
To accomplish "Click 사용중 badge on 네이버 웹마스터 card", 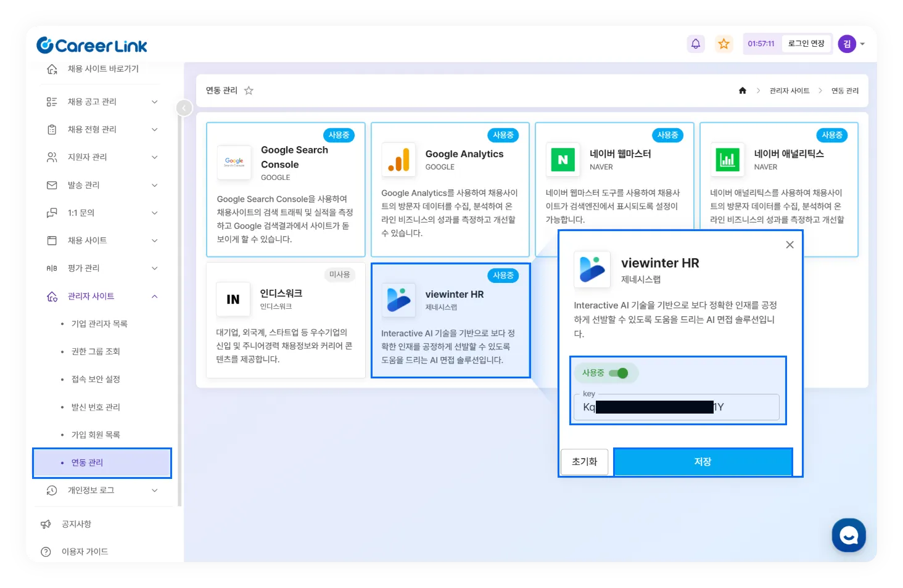I will coord(667,135).
